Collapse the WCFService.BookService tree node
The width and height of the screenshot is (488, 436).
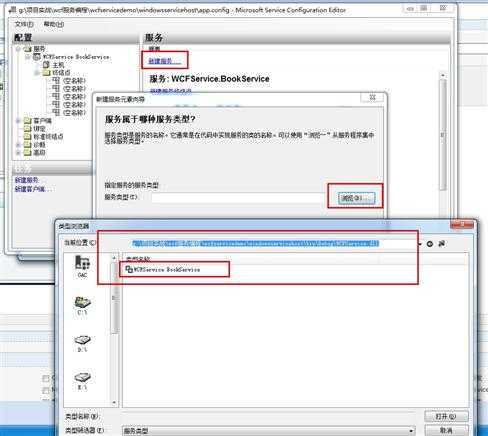28,57
